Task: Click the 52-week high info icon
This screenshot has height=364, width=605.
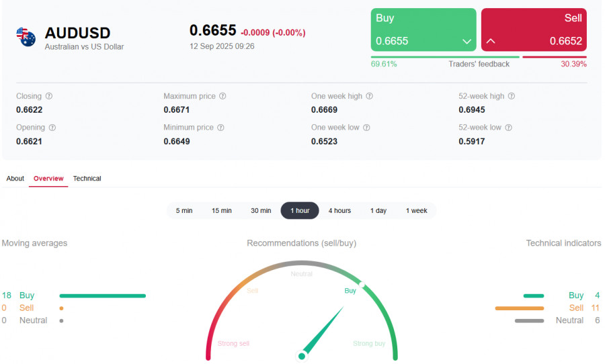Action: click(x=512, y=96)
